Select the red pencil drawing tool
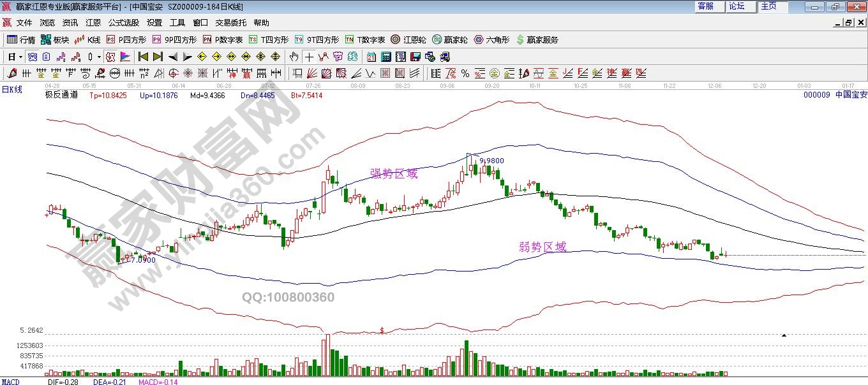 coord(11,73)
